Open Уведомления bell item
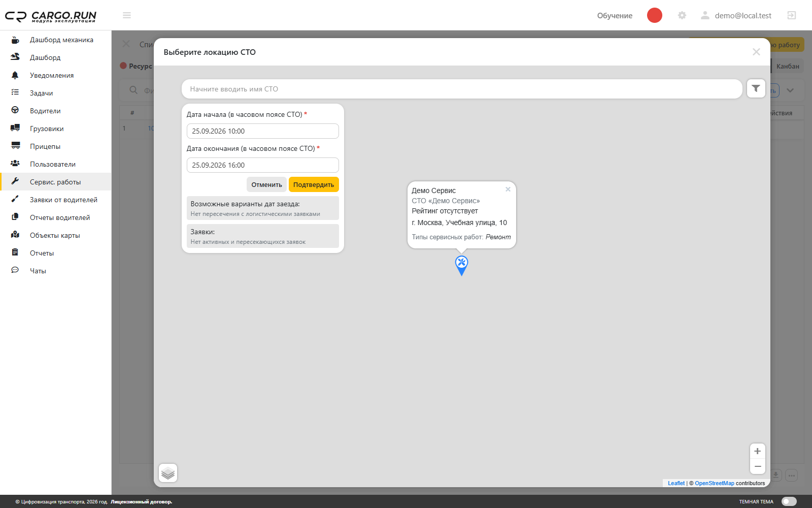 click(x=56, y=75)
